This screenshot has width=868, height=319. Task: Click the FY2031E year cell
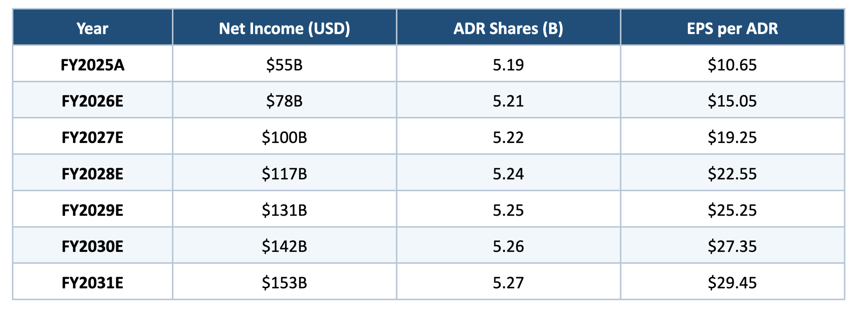(92, 283)
